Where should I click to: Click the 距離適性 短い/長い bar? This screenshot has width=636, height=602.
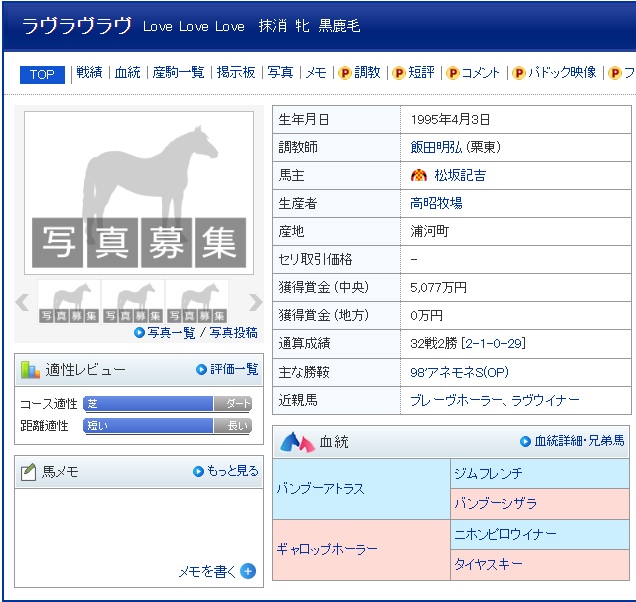point(168,426)
